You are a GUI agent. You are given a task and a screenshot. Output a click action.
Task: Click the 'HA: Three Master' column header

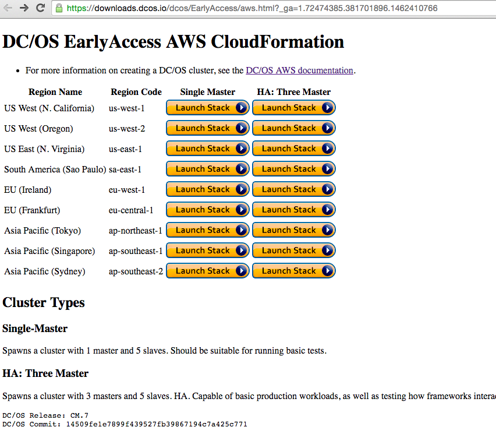pos(294,92)
